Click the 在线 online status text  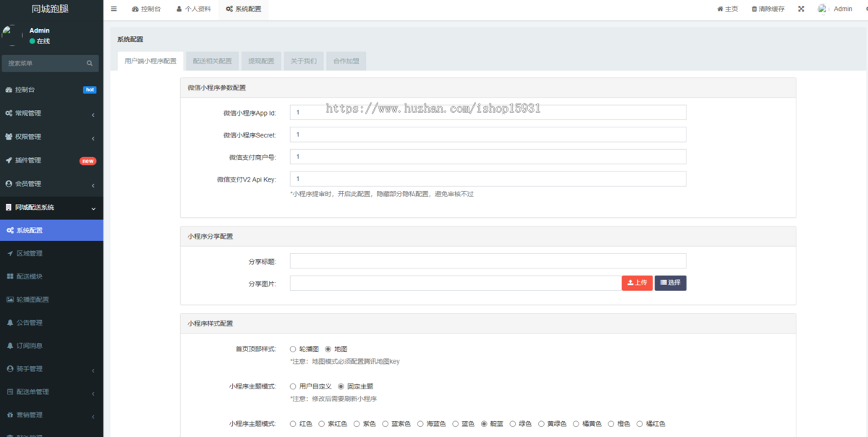click(x=43, y=41)
